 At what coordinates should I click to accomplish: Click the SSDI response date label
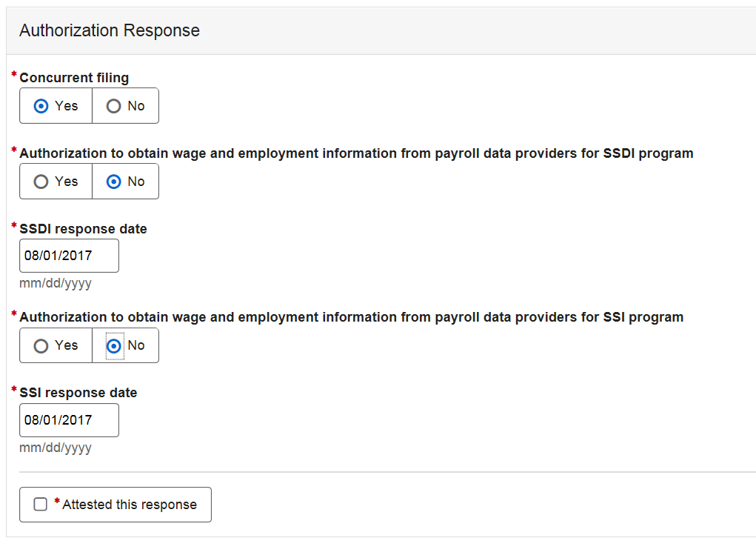[x=83, y=229]
